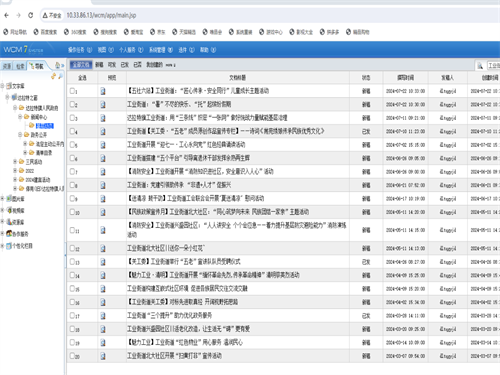Click the preview icon in row 5
The height and width of the screenshot is (375, 500).
(x=103, y=145)
